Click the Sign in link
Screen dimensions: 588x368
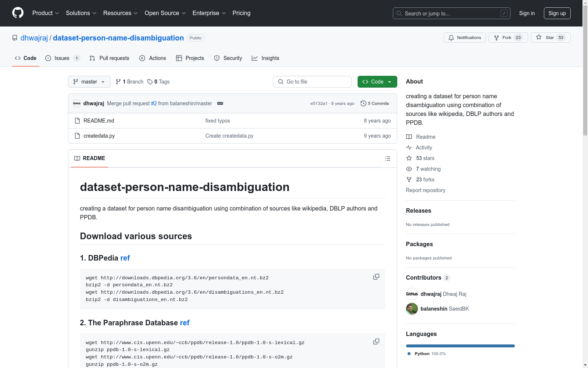click(527, 13)
